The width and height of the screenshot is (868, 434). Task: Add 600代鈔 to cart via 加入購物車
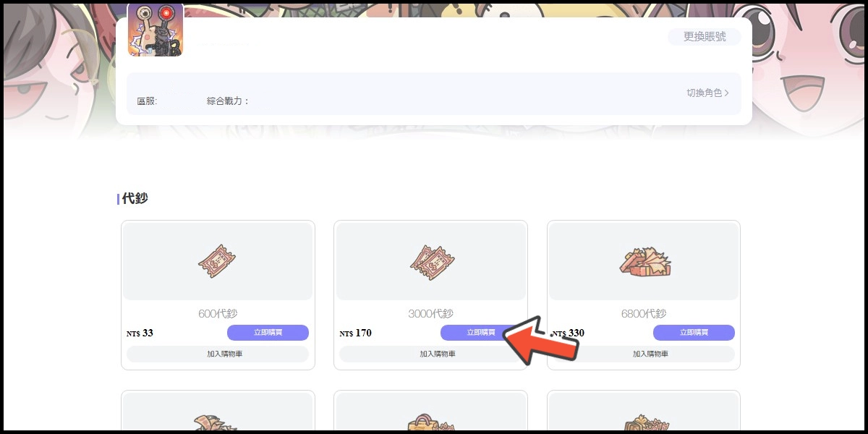[218, 354]
